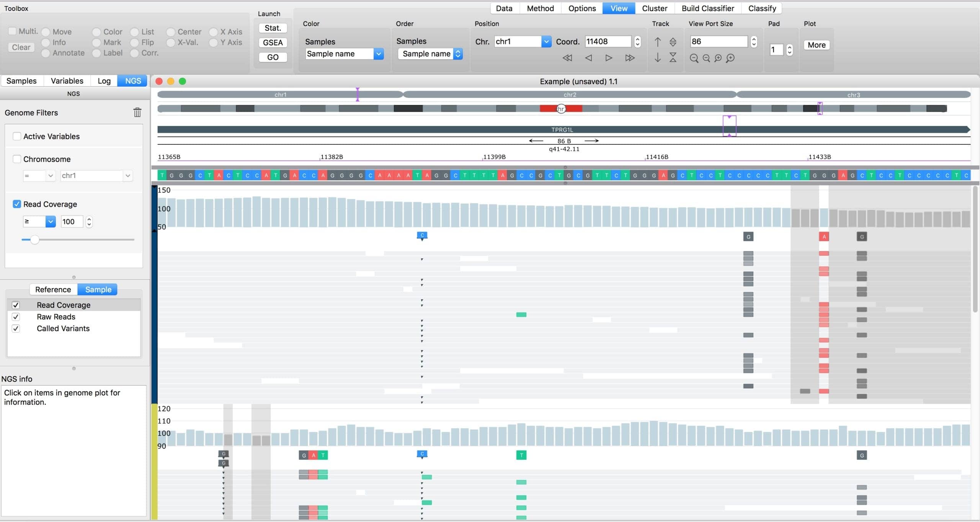The height and width of the screenshot is (522, 980).
Task: Move track up with the up arrow
Action: (x=657, y=41)
